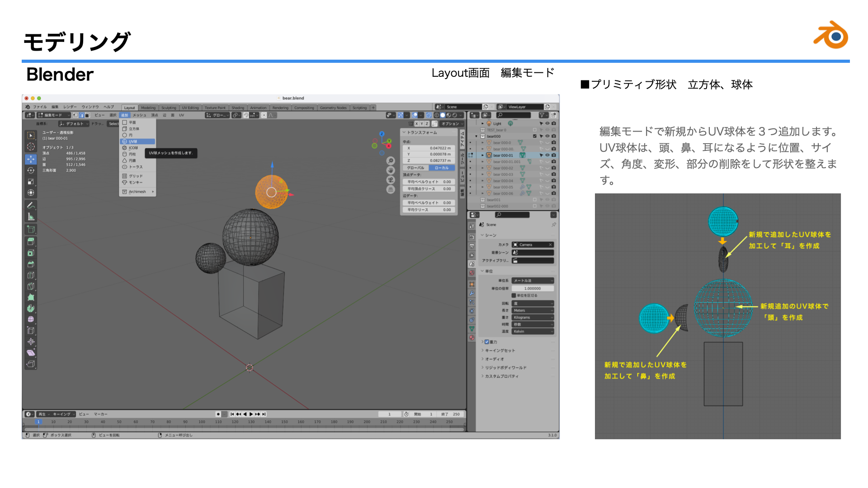Open the Render properties tab
868x488 pixels.
click(x=472, y=237)
